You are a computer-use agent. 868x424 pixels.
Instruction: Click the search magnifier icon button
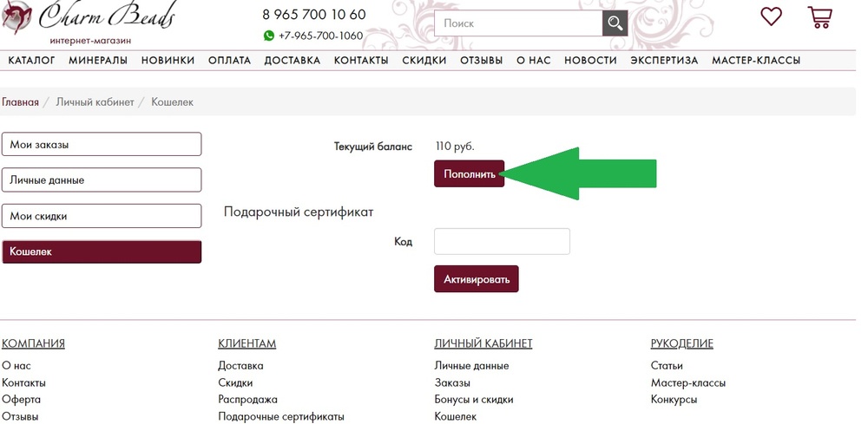pyautogui.click(x=615, y=23)
